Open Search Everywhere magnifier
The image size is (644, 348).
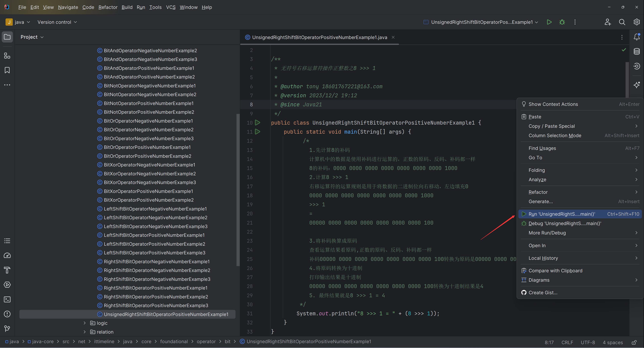[622, 22]
